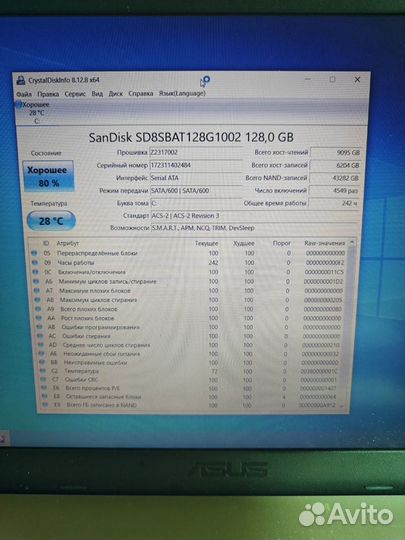
Task: Click the attribute list scroll-up arrow
Action: [x=352, y=243]
